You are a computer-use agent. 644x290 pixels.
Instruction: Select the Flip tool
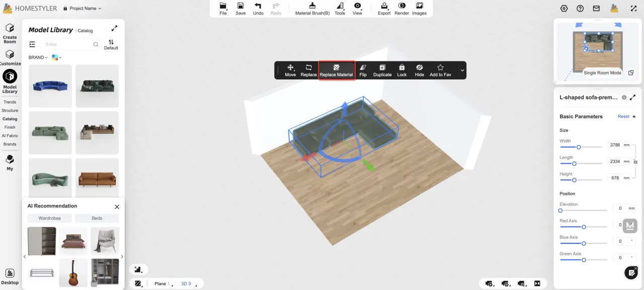363,70
